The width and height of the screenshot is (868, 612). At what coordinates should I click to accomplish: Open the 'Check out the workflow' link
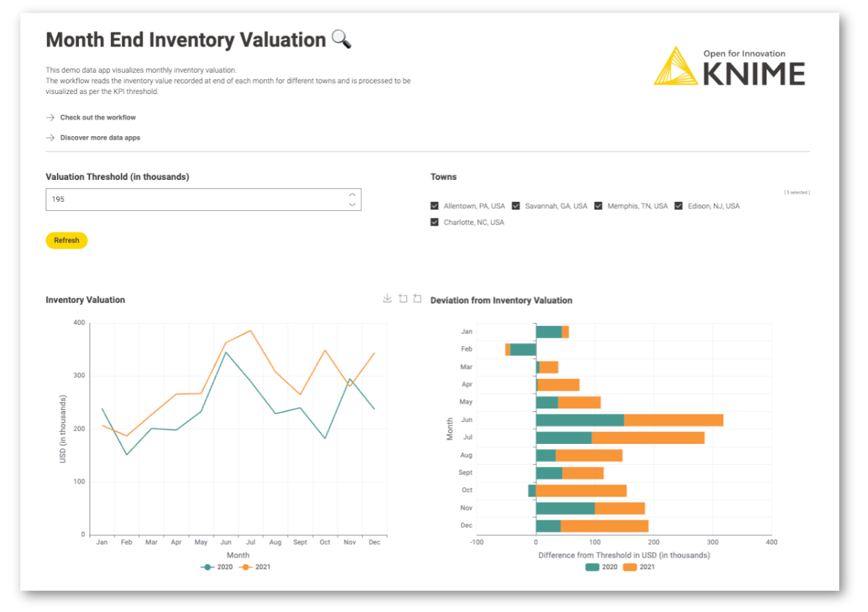[98, 117]
